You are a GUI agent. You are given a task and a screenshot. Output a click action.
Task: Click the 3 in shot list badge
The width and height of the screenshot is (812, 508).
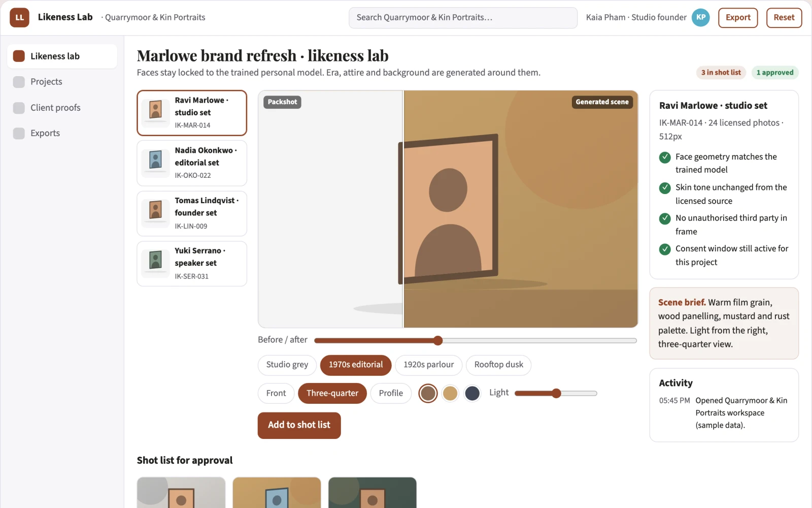[x=721, y=73]
